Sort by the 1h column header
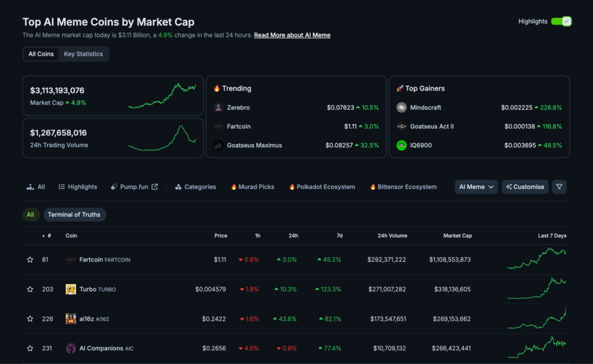 [x=257, y=236]
